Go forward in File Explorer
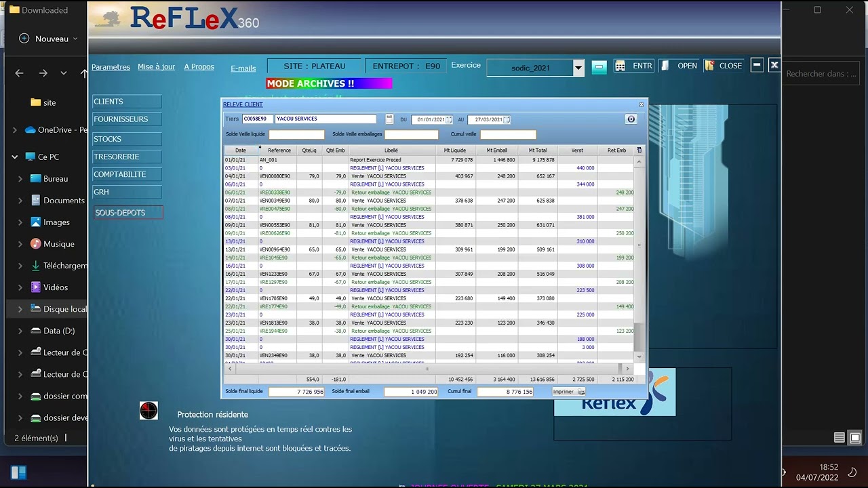 click(43, 73)
